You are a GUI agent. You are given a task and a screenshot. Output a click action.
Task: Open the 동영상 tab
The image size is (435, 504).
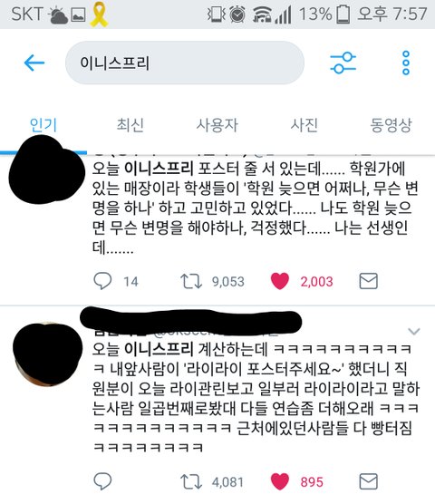click(x=391, y=125)
